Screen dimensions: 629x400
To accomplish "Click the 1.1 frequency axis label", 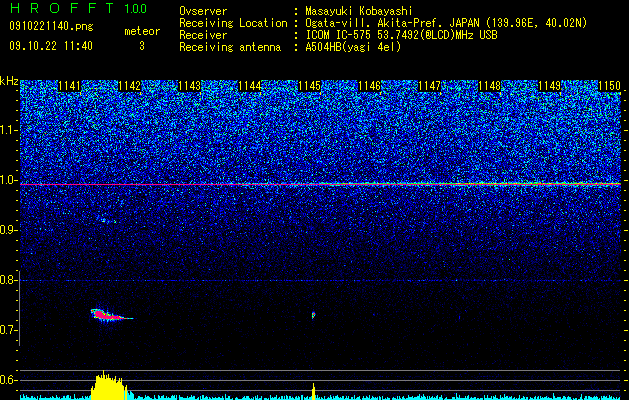I will tap(9, 130).
